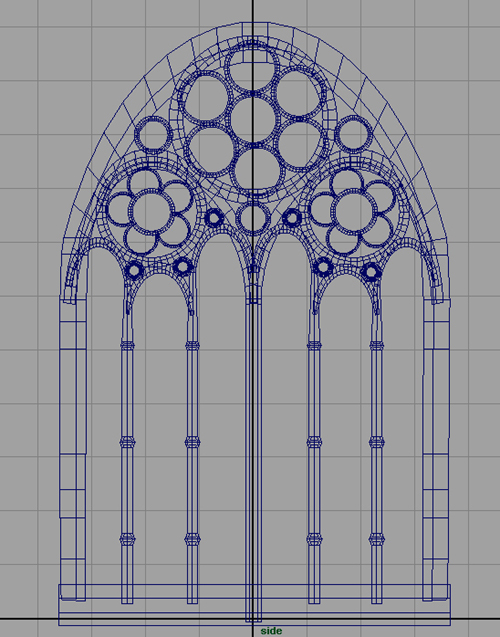Click the "side" viewport label
Screen dimensions: 500x637
click(x=271, y=631)
